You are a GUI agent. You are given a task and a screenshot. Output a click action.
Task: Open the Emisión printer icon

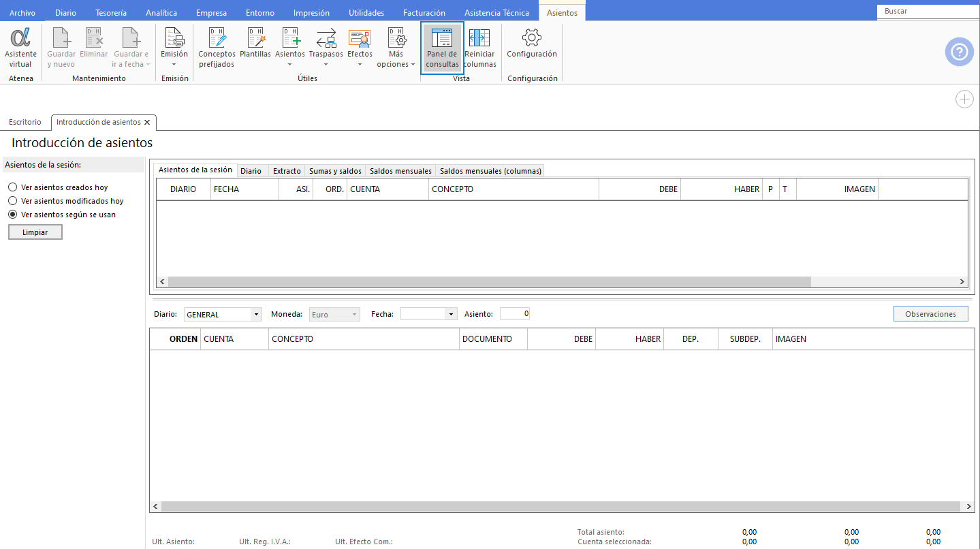click(x=174, y=38)
